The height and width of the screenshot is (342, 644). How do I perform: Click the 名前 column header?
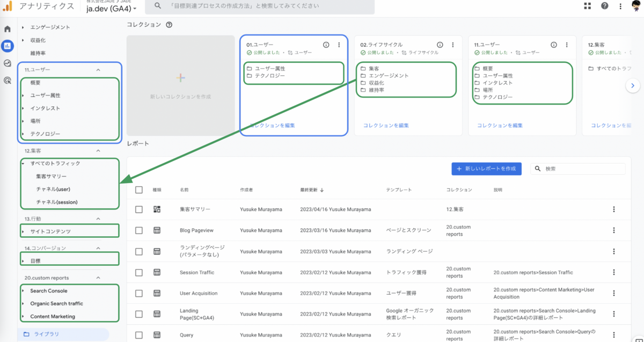point(184,190)
